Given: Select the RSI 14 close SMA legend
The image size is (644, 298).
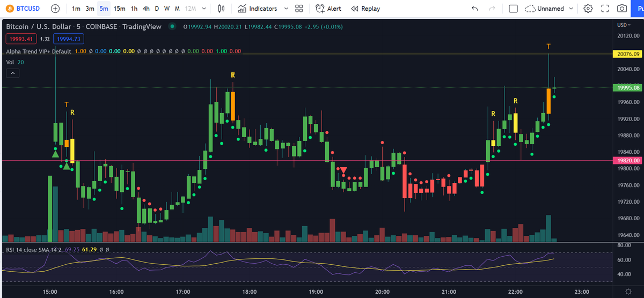Looking at the screenshot, I should [x=34, y=250].
